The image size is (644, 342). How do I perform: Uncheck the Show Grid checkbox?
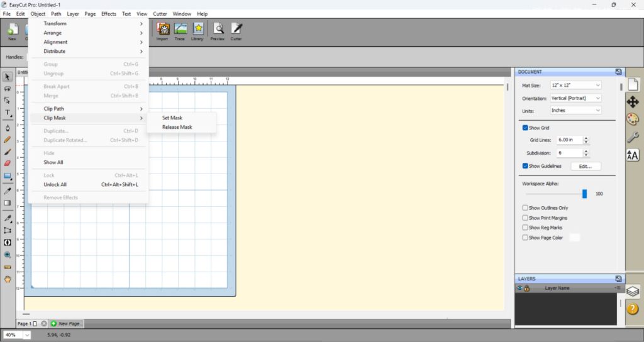[526, 128]
